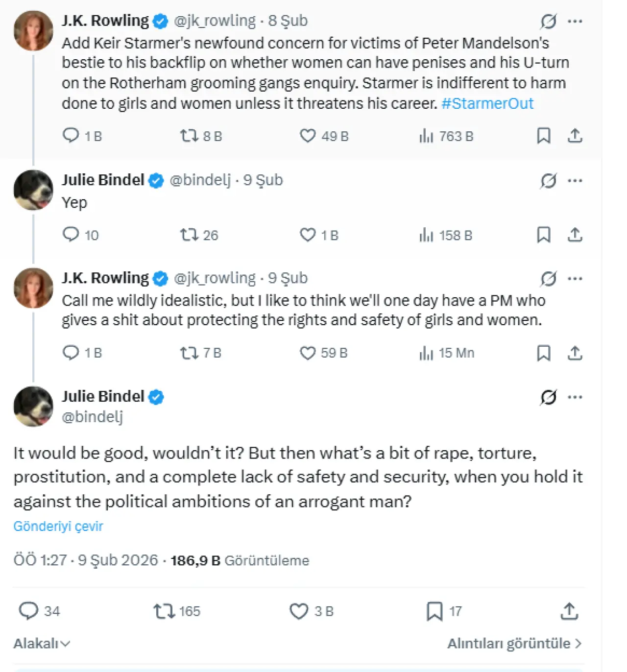
Task: Share the 'Yep' reply by Julie Bindel
Action: point(575,235)
